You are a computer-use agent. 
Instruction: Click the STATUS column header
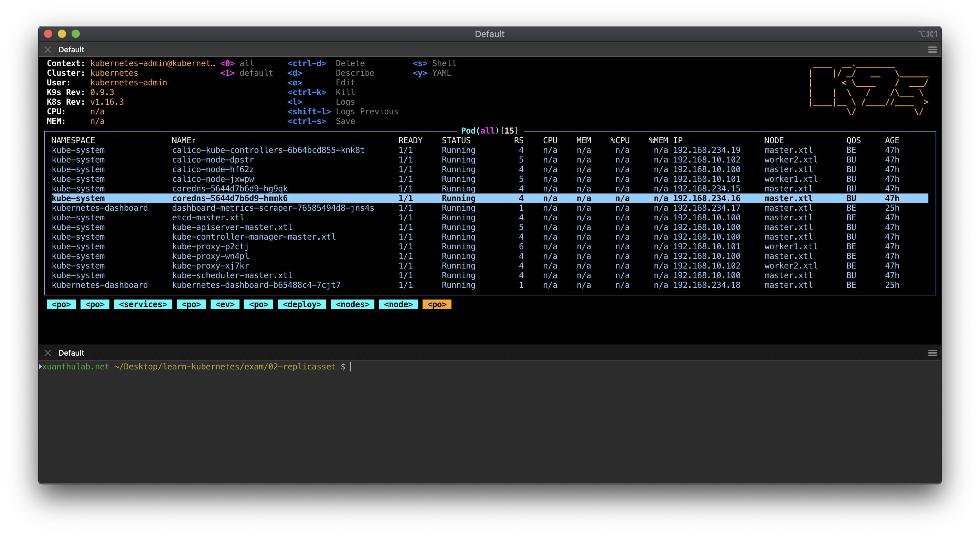click(456, 140)
